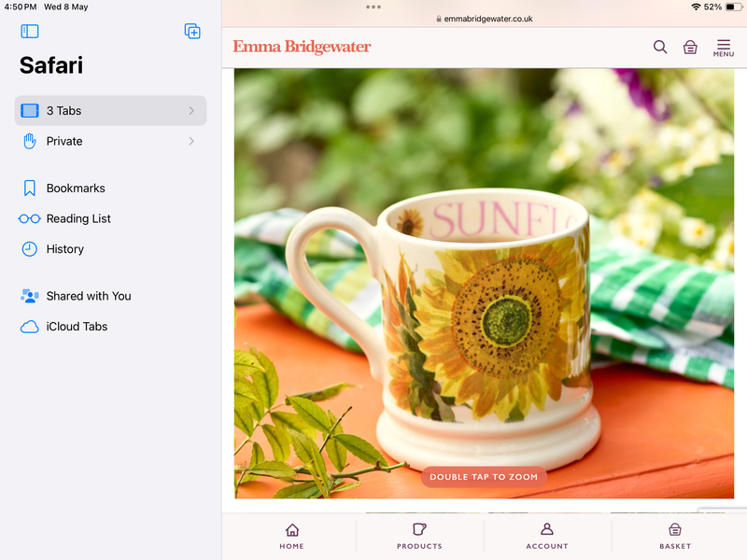This screenshot has height=560, width=747.
Task: Tap the three-dot multitasking control at top
Action: [x=373, y=7]
